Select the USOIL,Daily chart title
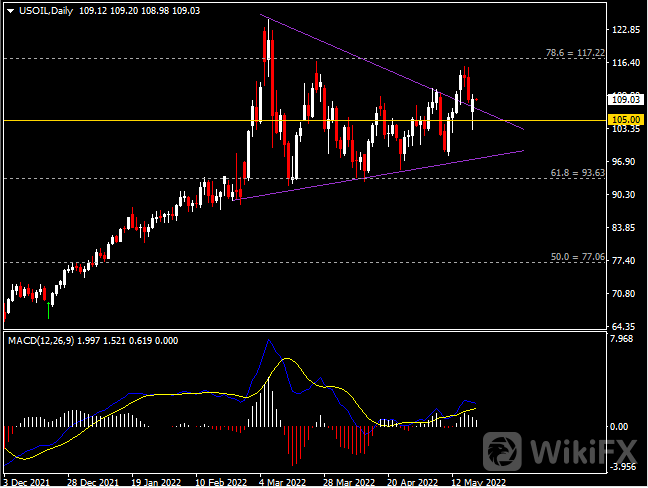The height and width of the screenshot is (488, 648). (52, 10)
